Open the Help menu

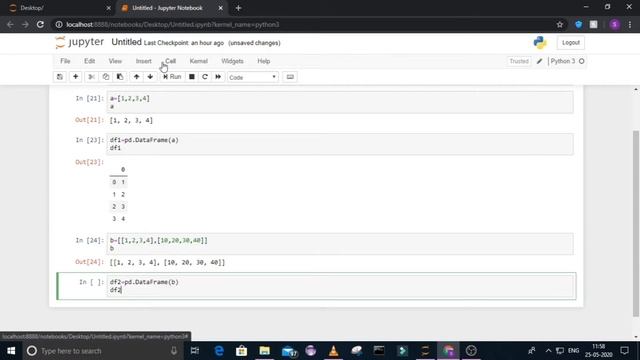tap(264, 61)
